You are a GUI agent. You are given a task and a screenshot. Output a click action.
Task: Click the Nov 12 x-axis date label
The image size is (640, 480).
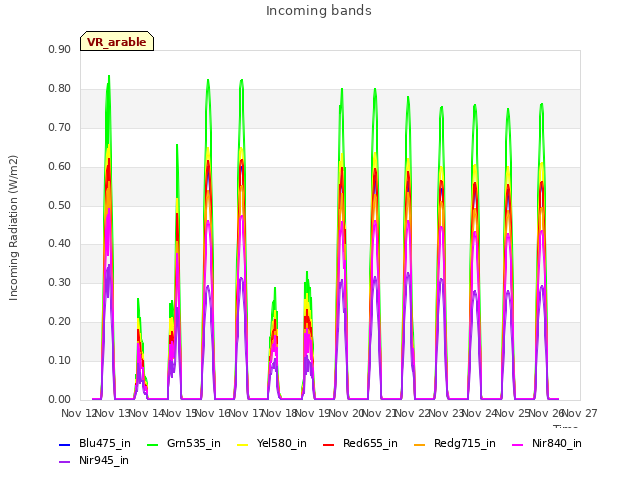click(78, 413)
